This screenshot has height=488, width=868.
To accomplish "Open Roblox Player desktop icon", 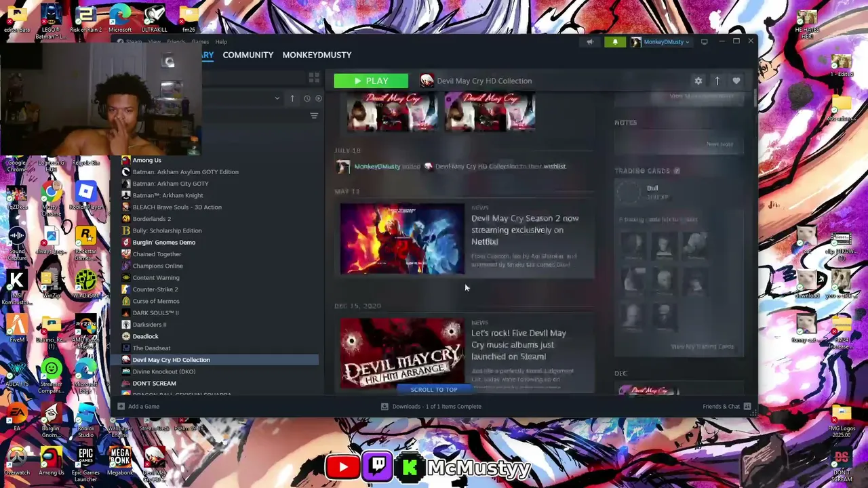I will [85, 195].
